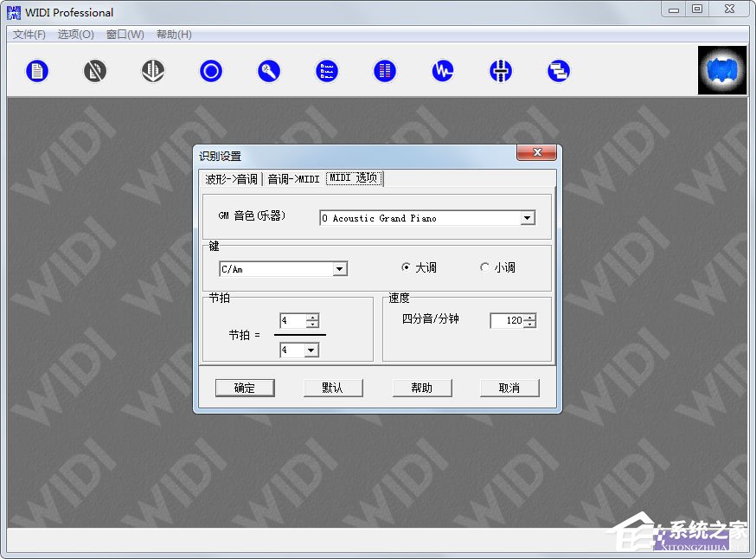Image resolution: width=756 pixels, height=559 pixels.
Task: Select the 小调 (minor) radio button
Action: tap(484, 267)
